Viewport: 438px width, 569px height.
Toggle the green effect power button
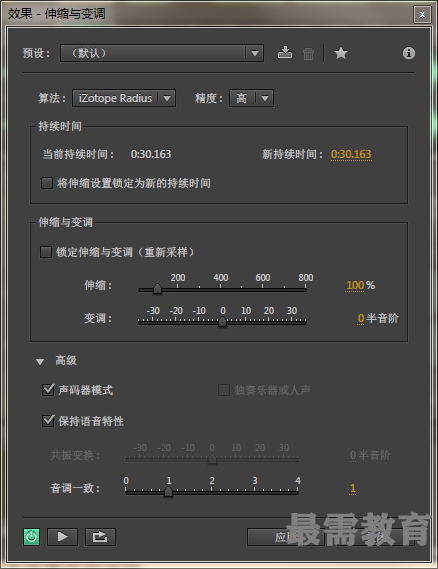[32, 537]
